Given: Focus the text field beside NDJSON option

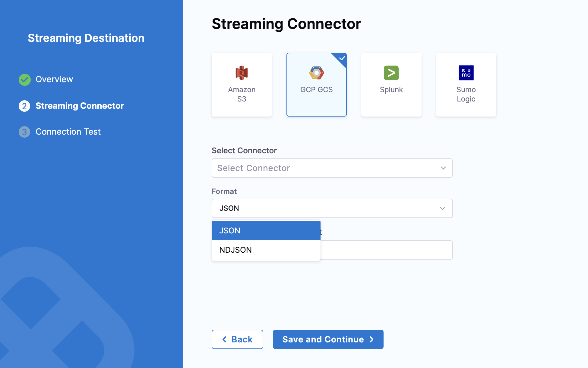Looking at the screenshot, I should 386,250.
